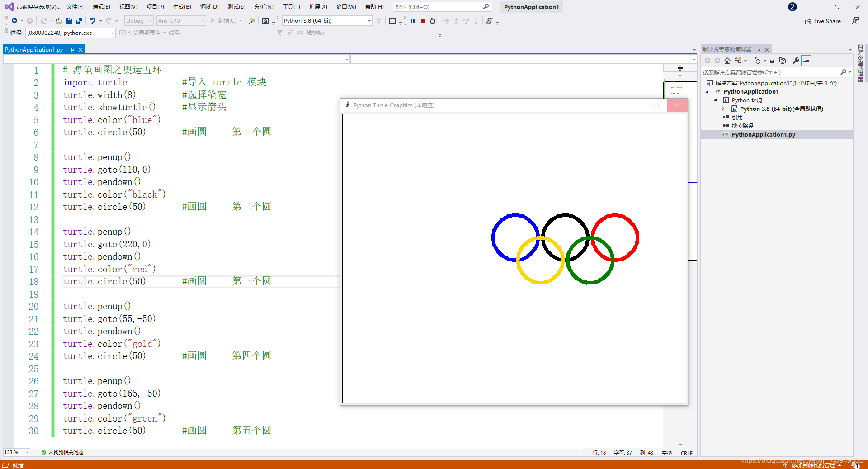Open the notifications badge showing 2
This screenshot has width=868, height=469.
[x=793, y=7]
